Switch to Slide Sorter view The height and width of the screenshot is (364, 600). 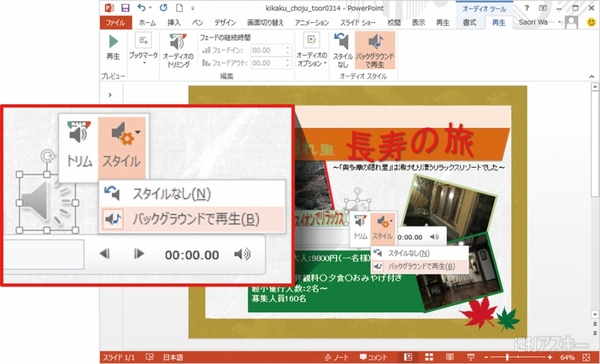[x=429, y=357]
